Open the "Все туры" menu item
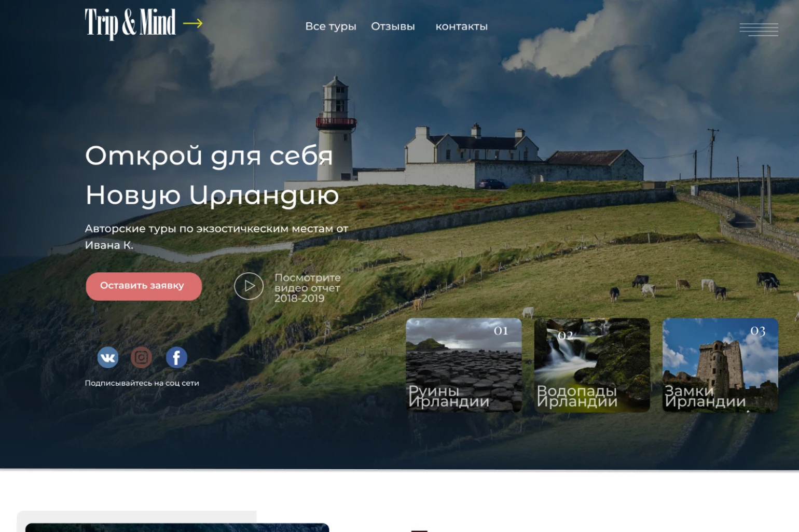This screenshot has width=799, height=532. click(x=330, y=26)
